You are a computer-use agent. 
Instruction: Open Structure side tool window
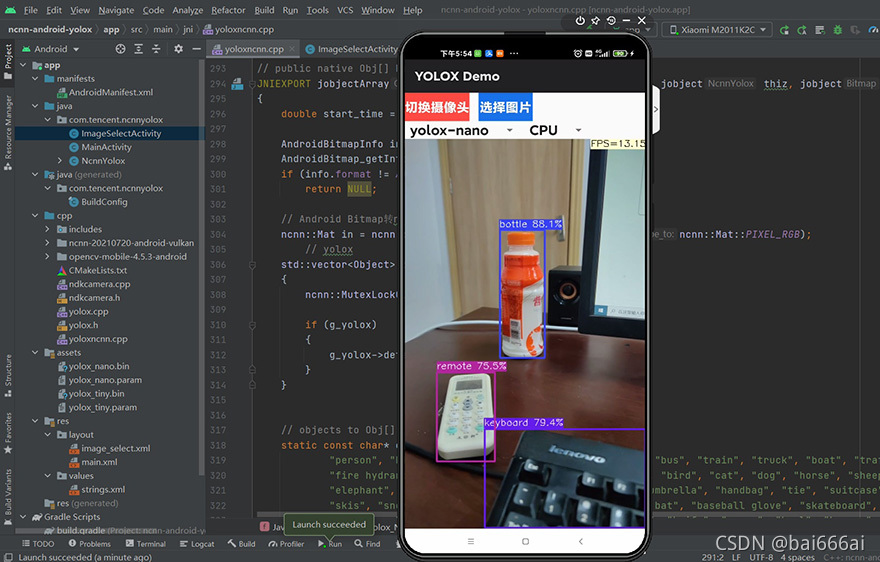pyautogui.click(x=8, y=375)
